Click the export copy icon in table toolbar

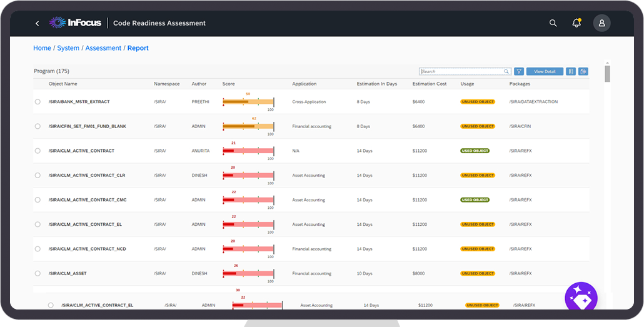583,71
